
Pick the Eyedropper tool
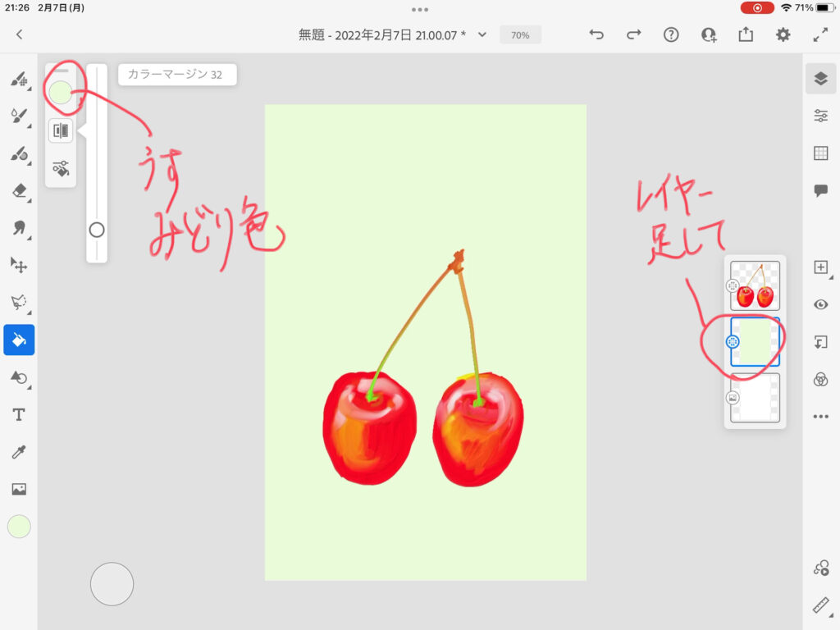point(18,452)
